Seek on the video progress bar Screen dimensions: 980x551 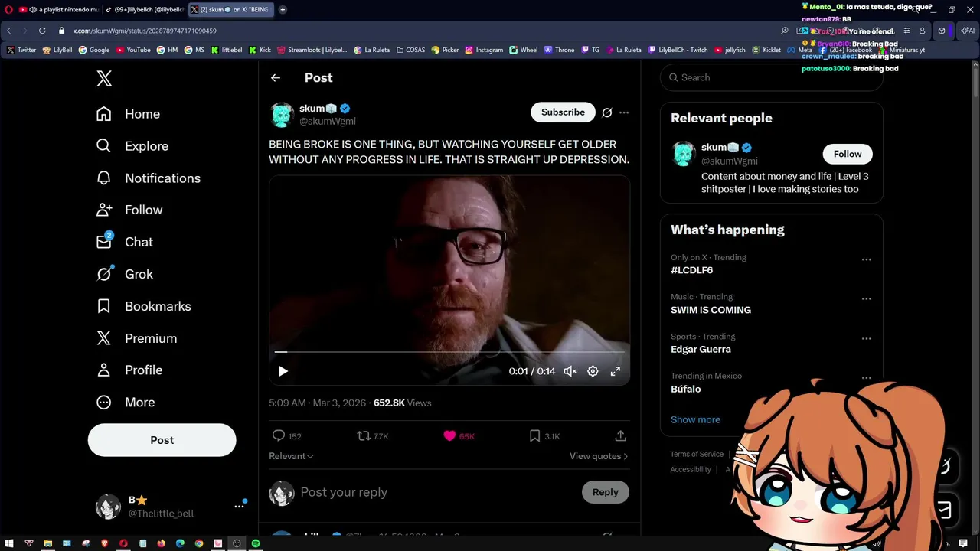[x=449, y=352]
